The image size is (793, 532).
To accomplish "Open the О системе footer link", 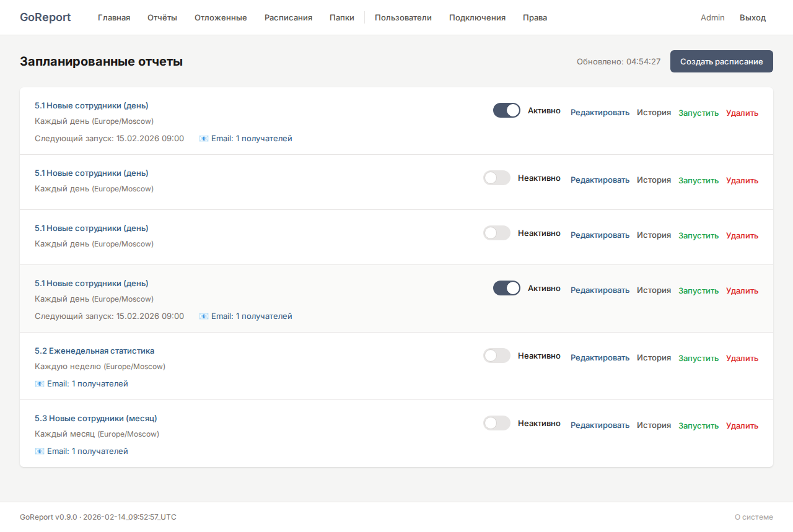I will 753,517.
